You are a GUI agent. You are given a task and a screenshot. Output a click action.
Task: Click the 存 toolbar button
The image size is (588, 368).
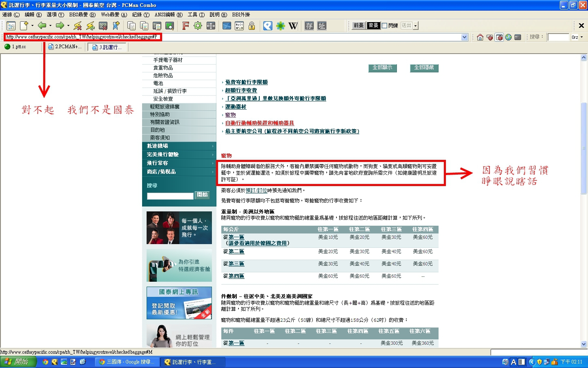(309, 26)
